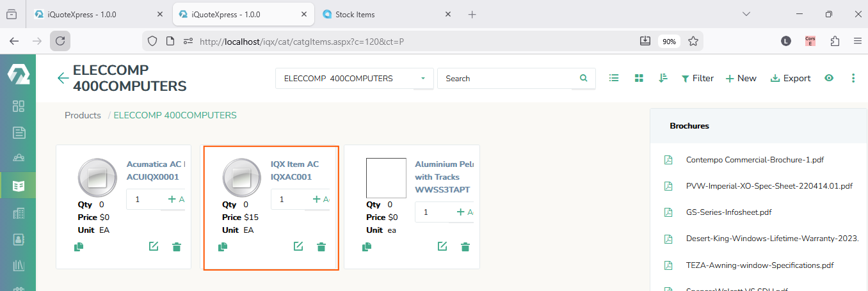Add the Acumatica AC item
868x291 pixels.
176,200
